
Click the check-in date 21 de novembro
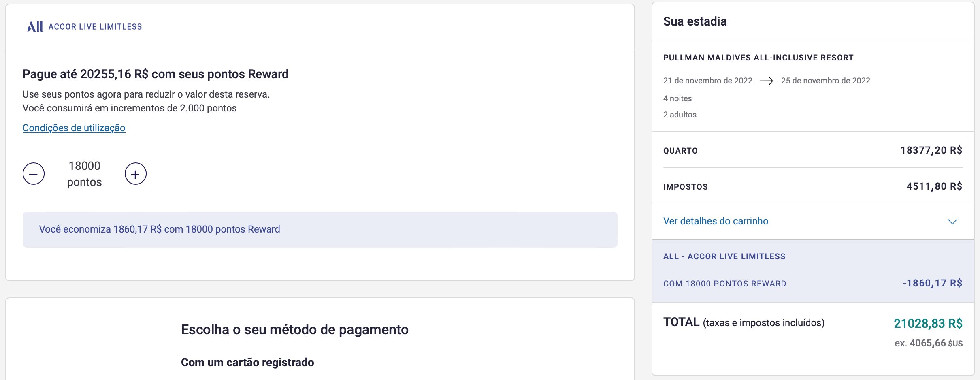point(707,81)
